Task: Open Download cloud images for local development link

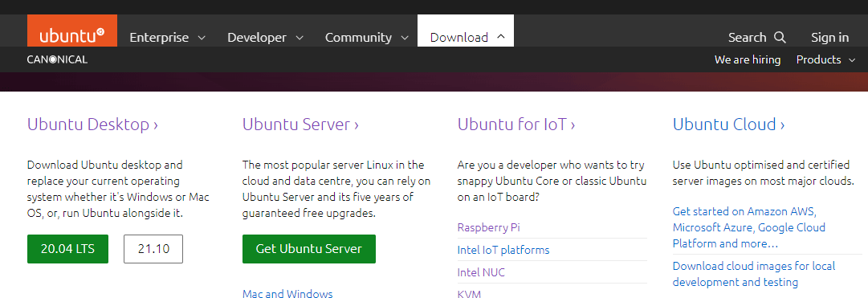Action: click(754, 274)
